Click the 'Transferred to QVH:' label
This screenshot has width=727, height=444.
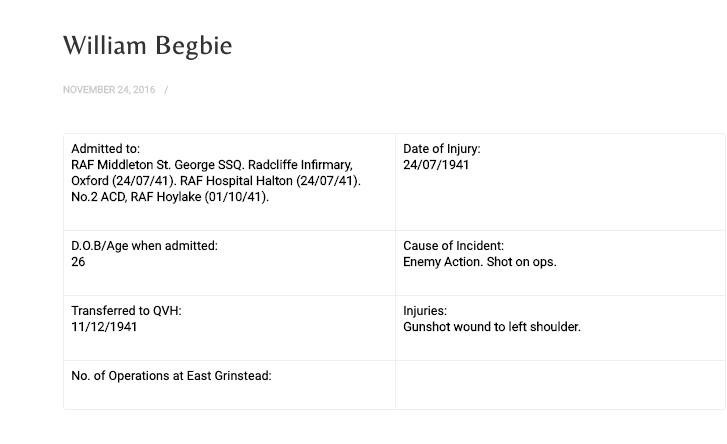126,311
